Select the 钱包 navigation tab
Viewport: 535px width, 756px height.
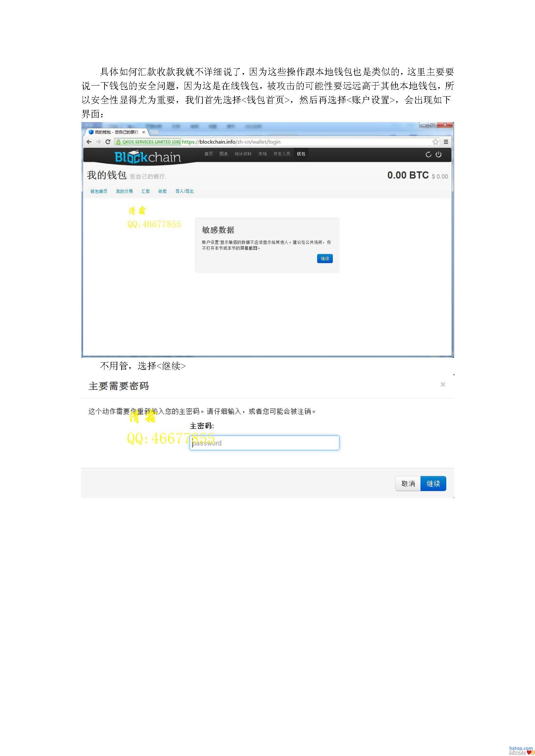(x=301, y=154)
